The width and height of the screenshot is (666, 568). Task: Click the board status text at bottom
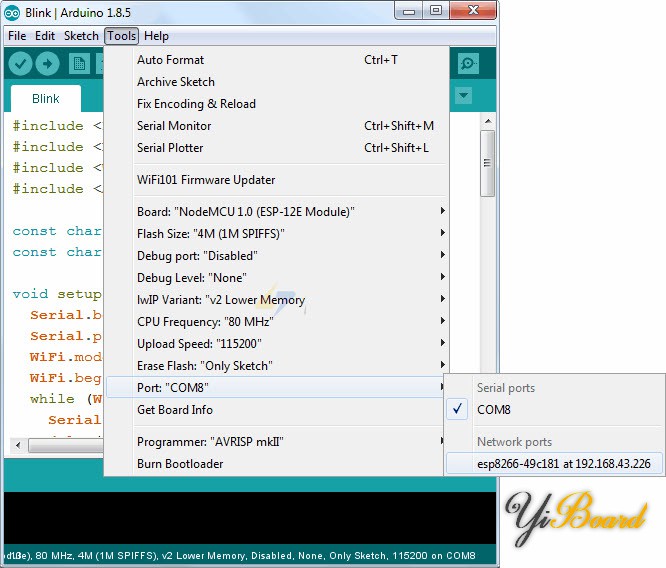(241, 556)
